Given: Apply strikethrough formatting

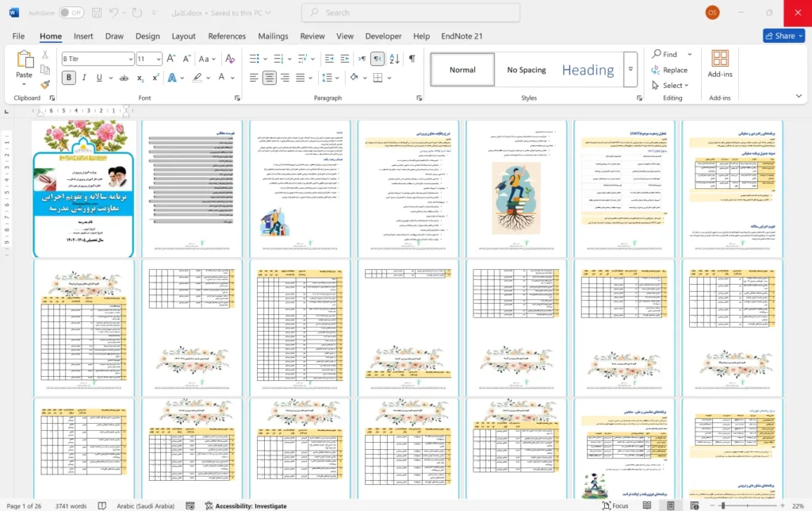Looking at the screenshot, I should [x=124, y=78].
